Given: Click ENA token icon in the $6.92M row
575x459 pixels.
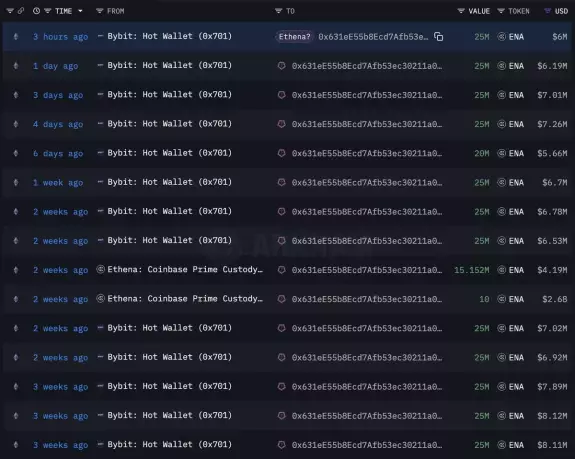Looking at the screenshot, I should coord(501,357).
